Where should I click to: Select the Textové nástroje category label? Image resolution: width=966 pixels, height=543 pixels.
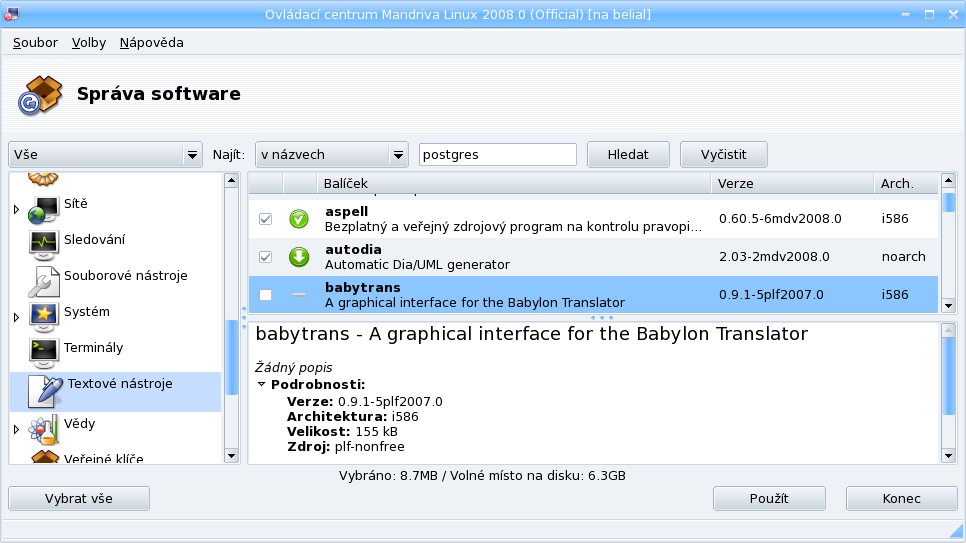[x=120, y=383]
